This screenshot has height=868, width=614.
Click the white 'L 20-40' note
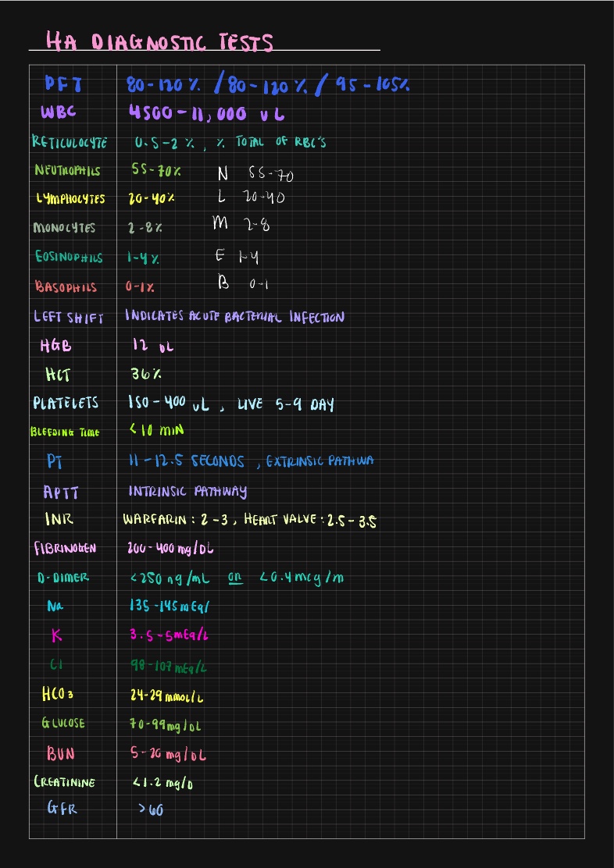pyautogui.click(x=252, y=197)
